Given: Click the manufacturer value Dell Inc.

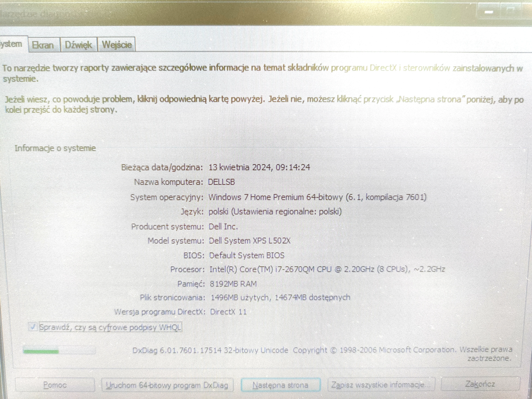Looking at the screenshot, I should (x=223, y=226).
